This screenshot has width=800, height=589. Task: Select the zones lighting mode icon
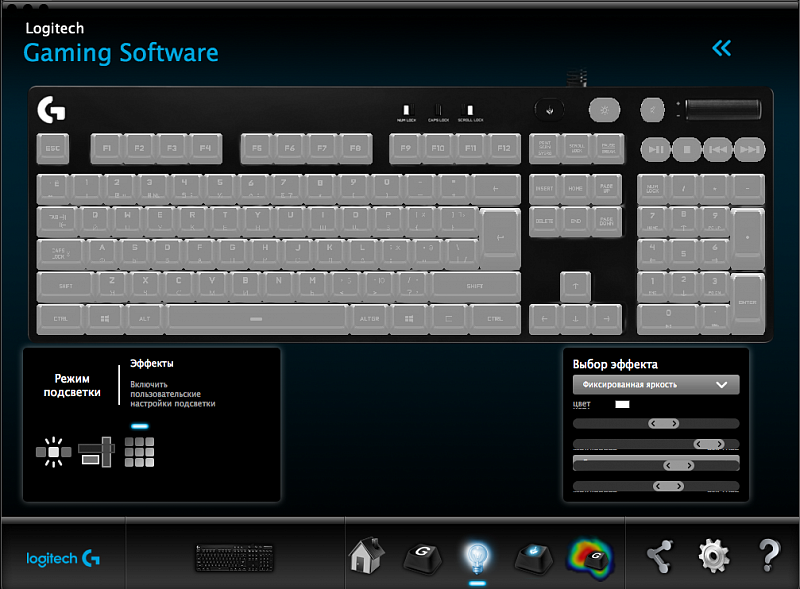[96, 452]
